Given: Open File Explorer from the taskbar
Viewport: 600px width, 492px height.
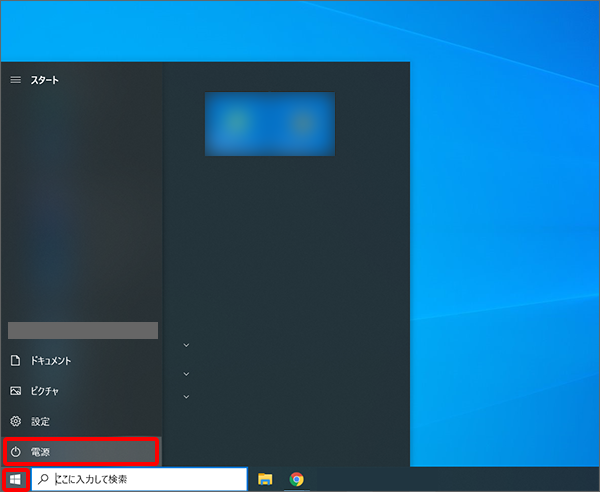Looking at the screenshot, I should point(266,480).
